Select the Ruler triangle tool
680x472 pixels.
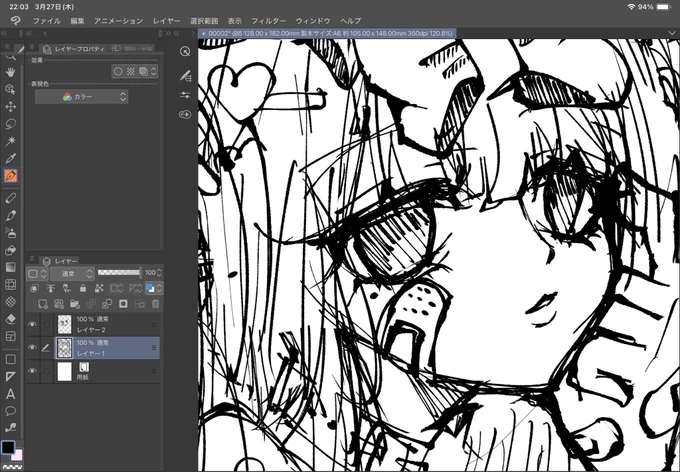point(10,377)
